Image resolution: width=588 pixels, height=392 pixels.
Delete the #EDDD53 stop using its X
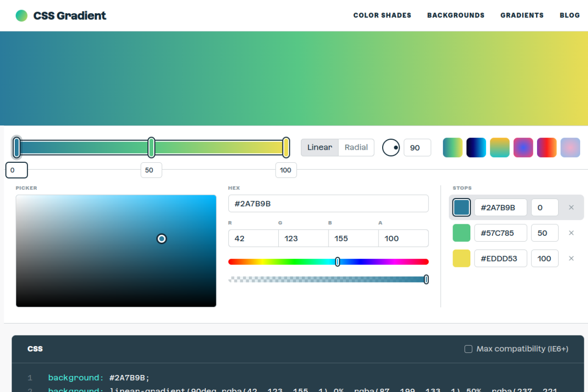pos(571,258)
